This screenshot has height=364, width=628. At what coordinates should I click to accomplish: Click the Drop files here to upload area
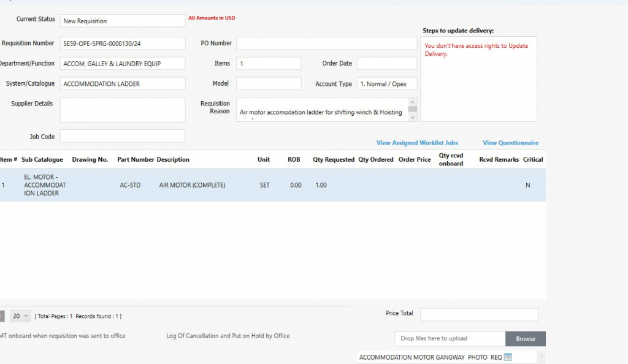pos(450,338)
